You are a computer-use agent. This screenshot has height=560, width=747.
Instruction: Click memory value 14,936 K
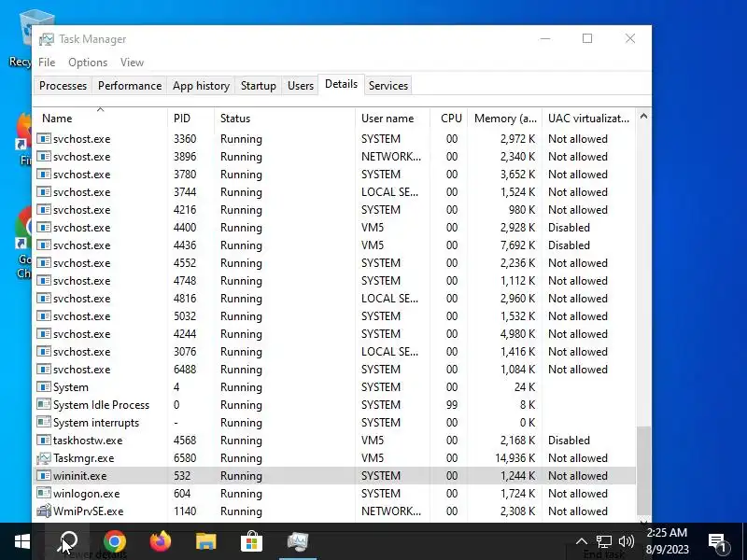[x=514, y=458]
